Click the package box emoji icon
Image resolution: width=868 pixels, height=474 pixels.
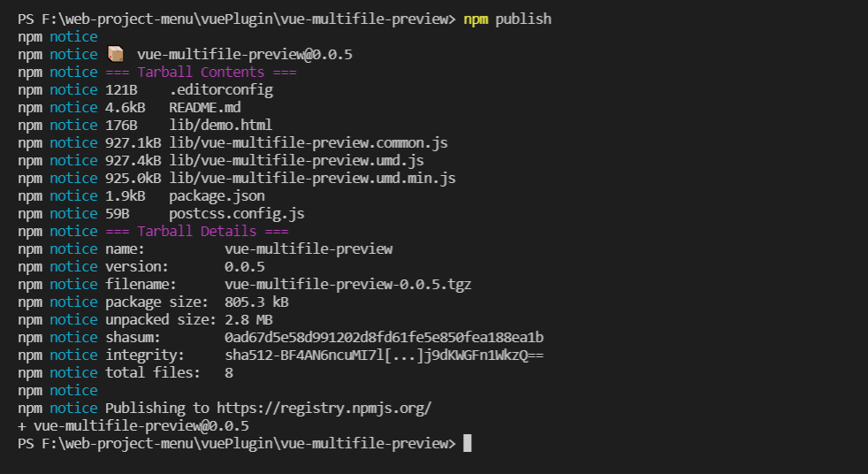[115, 55]
